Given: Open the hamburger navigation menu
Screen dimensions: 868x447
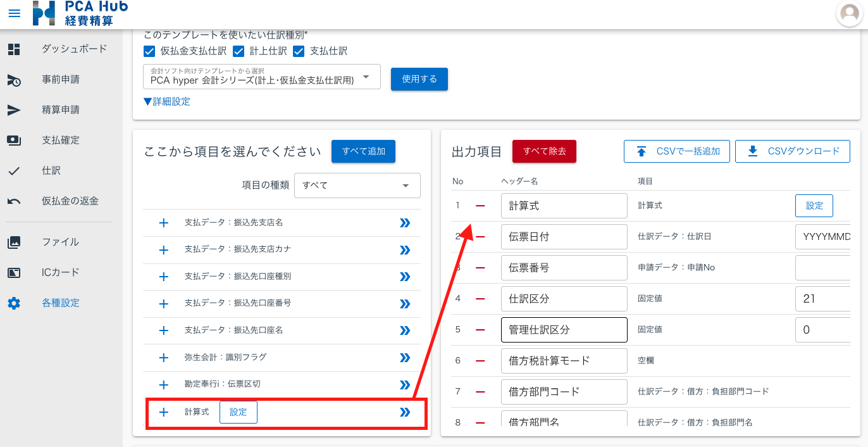Looking at the screenshot, I should point(14,13).
